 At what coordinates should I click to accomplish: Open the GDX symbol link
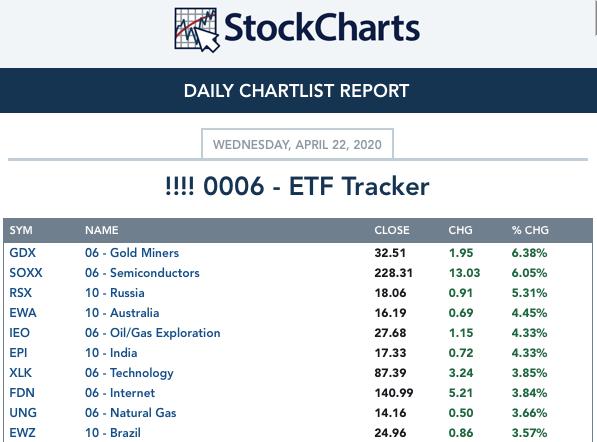(22, 253)
